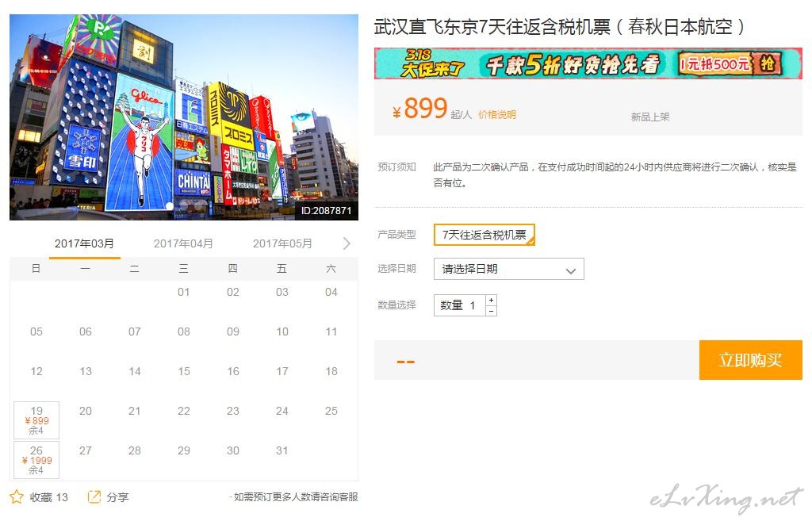Click calendar date 15
812x525 pixels.
184,371
